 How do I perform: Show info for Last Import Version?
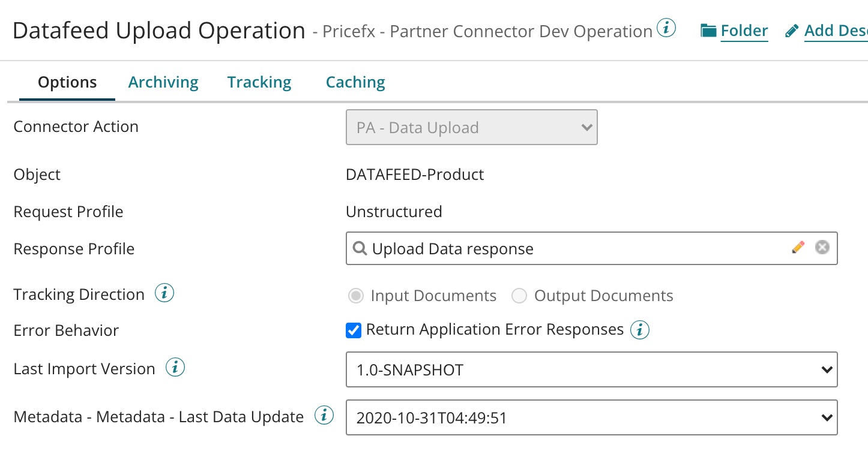(175, 368)
